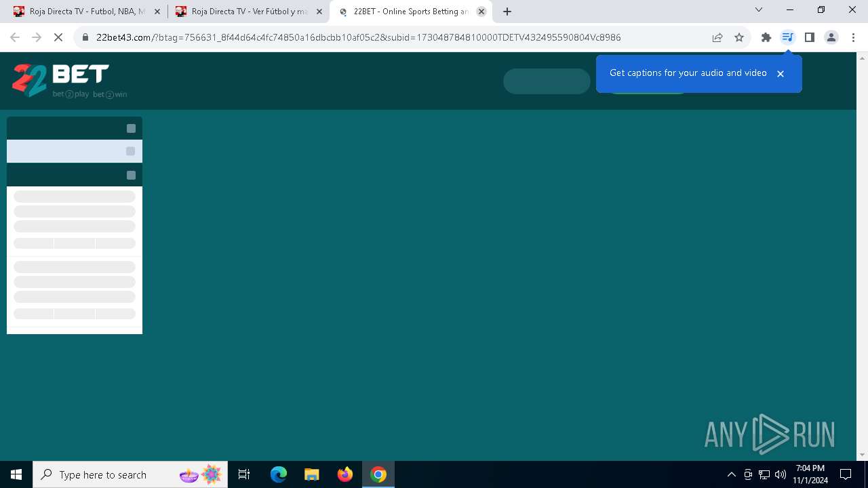
Task: Go forward to next page
Action: tap(37, 37)
